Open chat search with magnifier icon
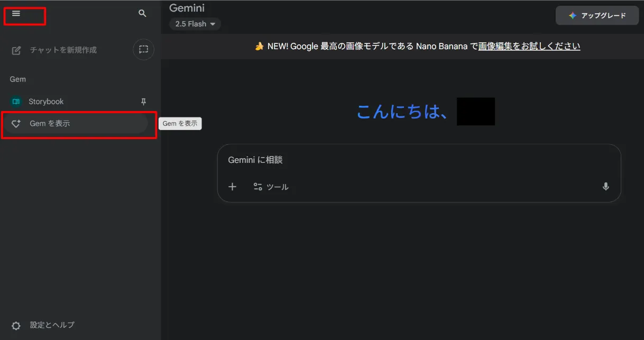This screenshot has height=340, width=644. 142,14
